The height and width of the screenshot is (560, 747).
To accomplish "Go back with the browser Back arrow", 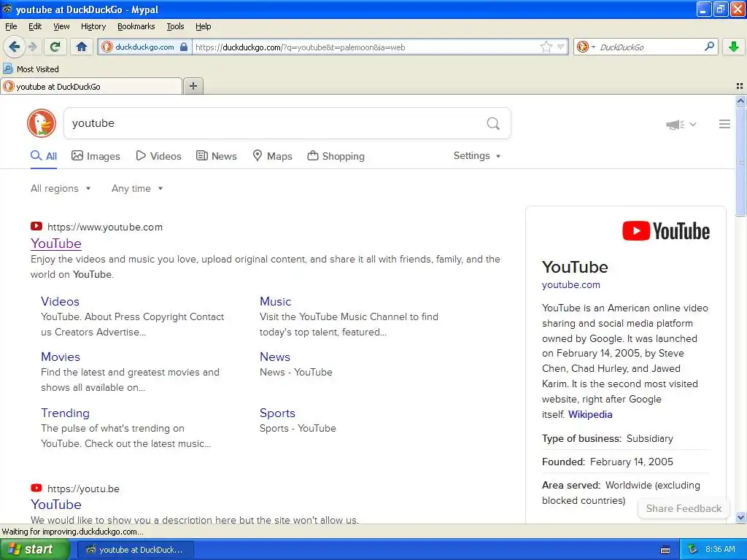I will tap(14, 47).
